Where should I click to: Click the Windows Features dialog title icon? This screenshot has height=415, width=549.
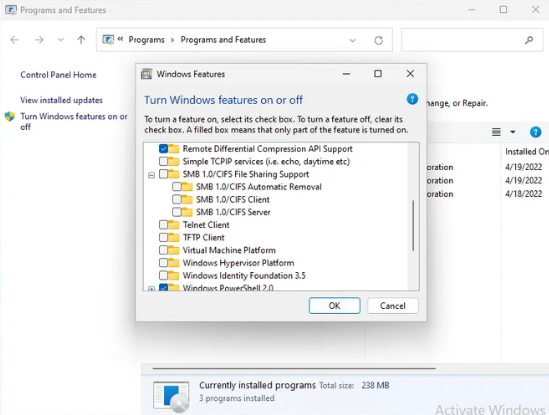coord(146,74)
